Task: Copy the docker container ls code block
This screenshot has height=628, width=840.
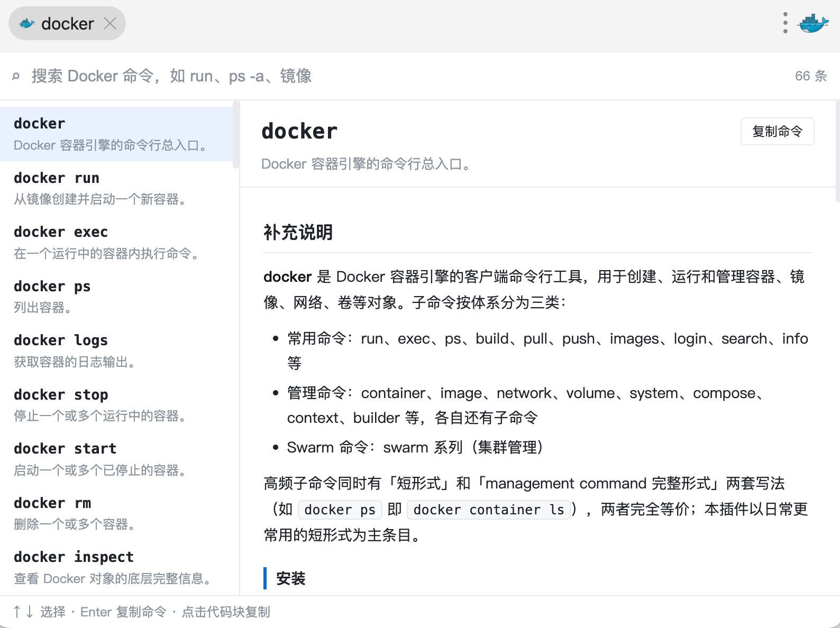Action: 489,510
